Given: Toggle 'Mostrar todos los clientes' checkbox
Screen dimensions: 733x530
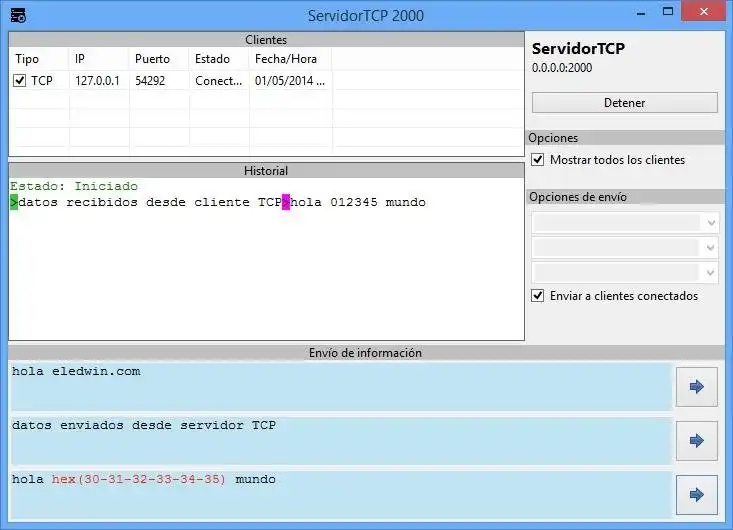Looking at the screenshot, I should (538, 160).
